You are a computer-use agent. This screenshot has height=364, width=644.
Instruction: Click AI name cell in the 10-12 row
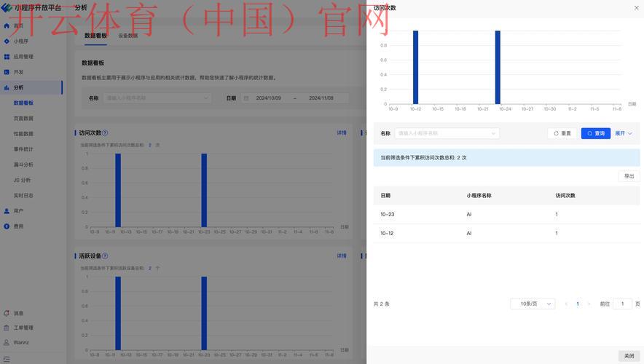pyautogui.click(x=469, y=234)
